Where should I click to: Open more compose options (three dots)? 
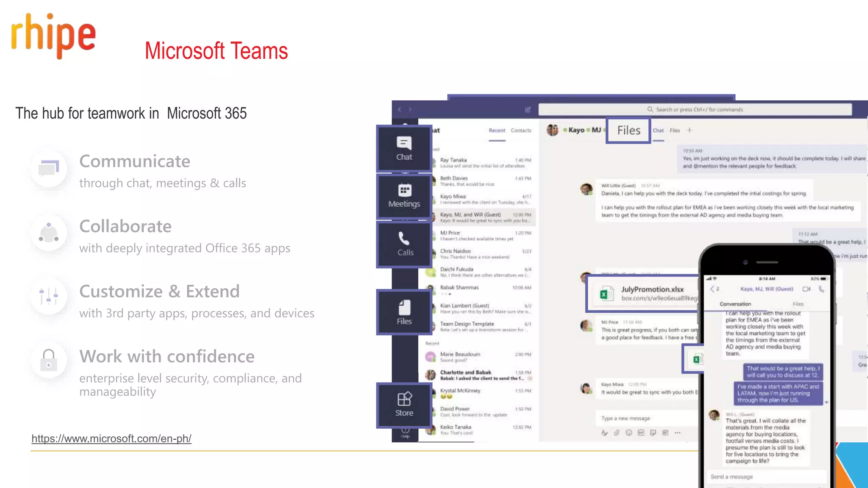[678, 433]
